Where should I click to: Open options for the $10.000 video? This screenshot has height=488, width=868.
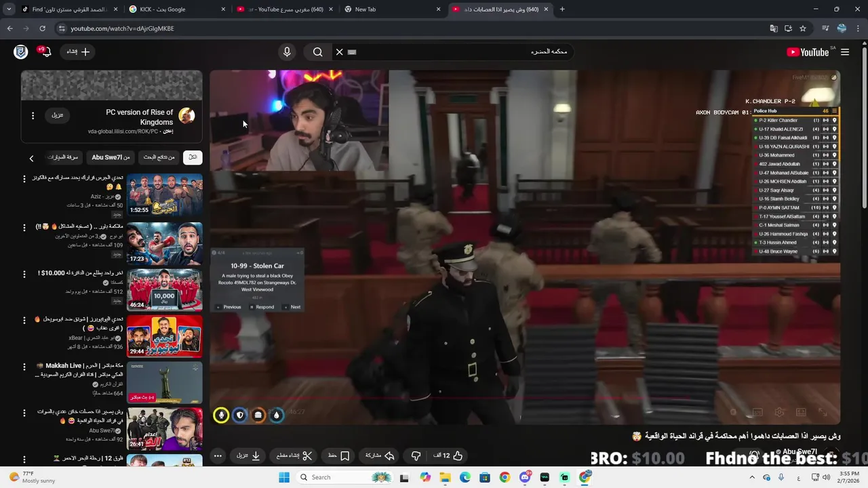[24, 273]
